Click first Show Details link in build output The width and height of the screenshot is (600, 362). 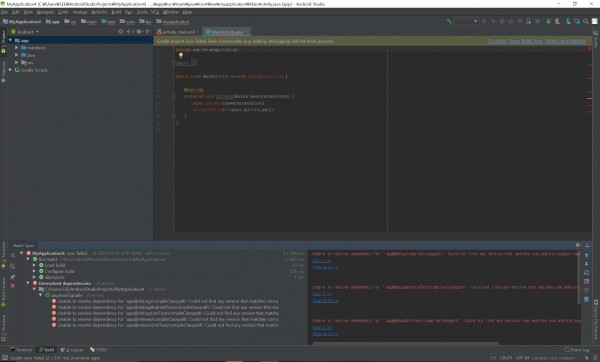(325, 267)
